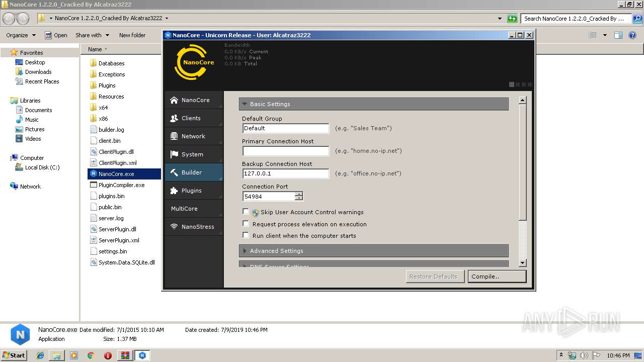This screenshot has height=362, width=644.
Task: Select the Databases folder
Action: pyautogui.click(x=111, y=63)
